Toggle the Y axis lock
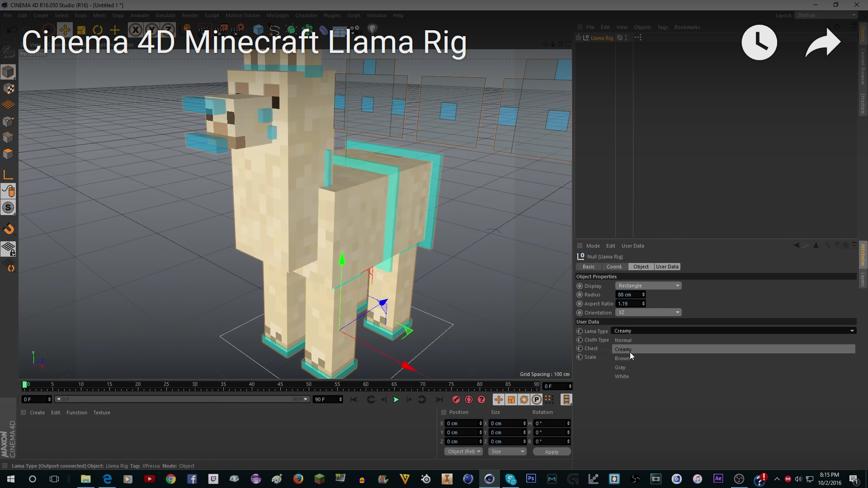868x488 pixels. coord(151,30)
